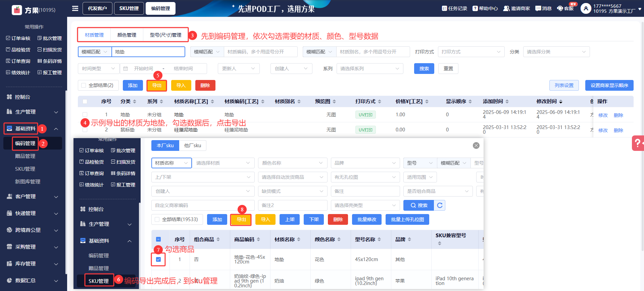The height and width of the screenshot is (291, 644).
Task: Open the 打印方式 filter dropdown
Action: click(472, 52)
